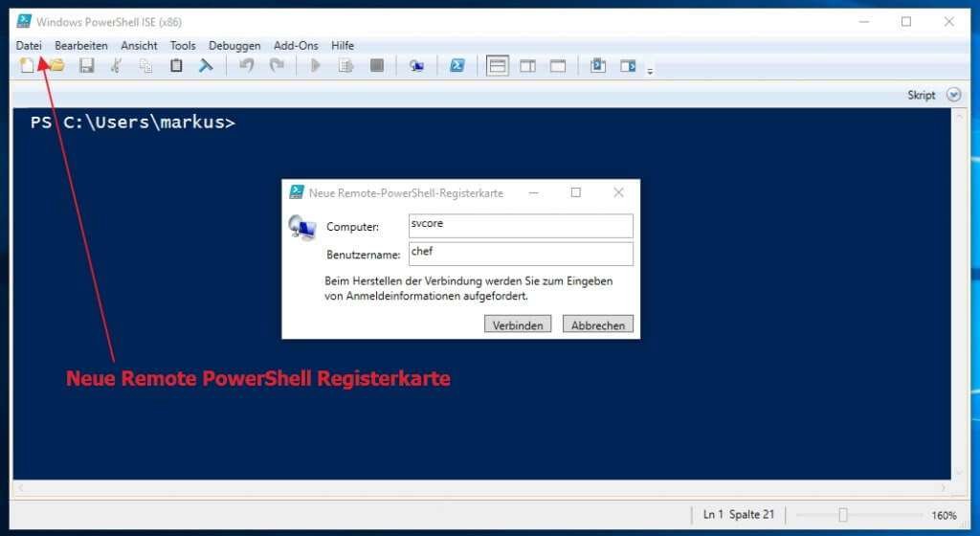Show command add-on pane icon
The image size is (980, 536).
click(x=628, y=66)
